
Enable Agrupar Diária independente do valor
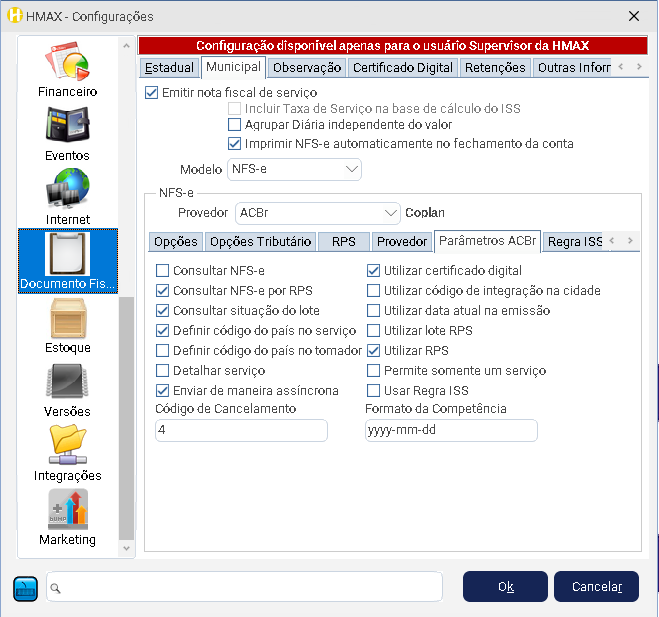coord(235,125)
